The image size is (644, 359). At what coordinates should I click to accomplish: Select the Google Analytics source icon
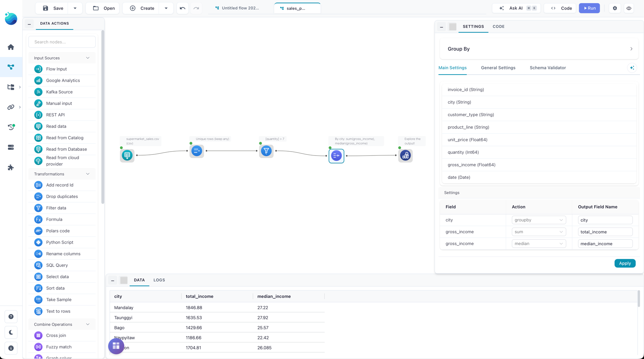(38, 80)
